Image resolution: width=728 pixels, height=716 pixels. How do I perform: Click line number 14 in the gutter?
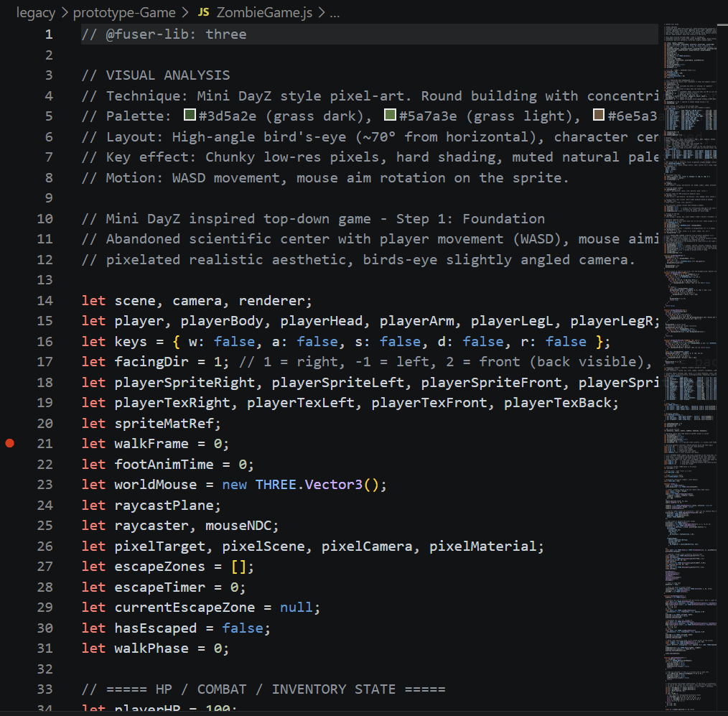45,301
